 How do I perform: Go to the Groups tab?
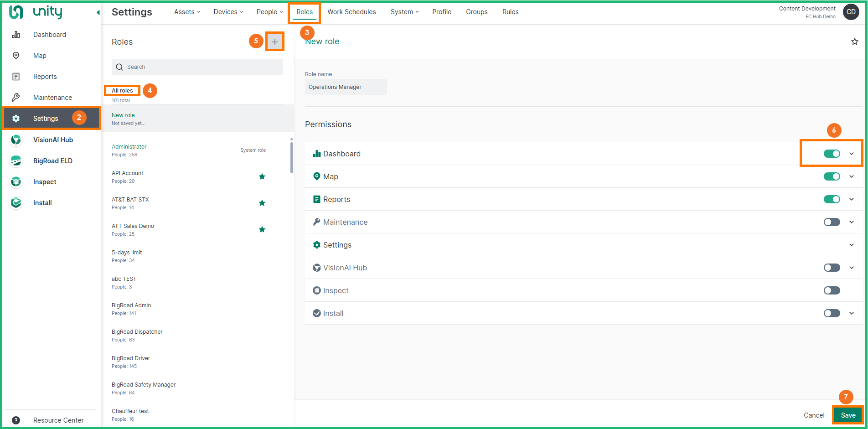[x=476, y=12]
